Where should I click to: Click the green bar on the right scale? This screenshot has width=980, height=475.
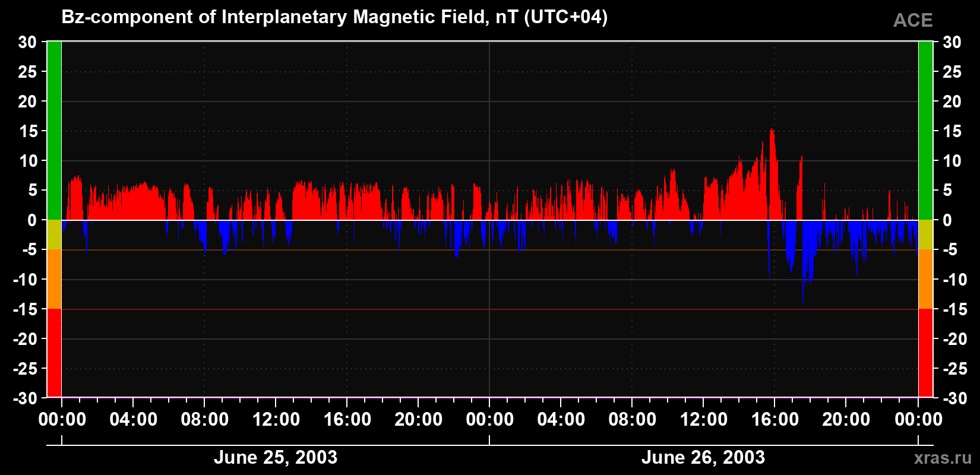point(925,131)
